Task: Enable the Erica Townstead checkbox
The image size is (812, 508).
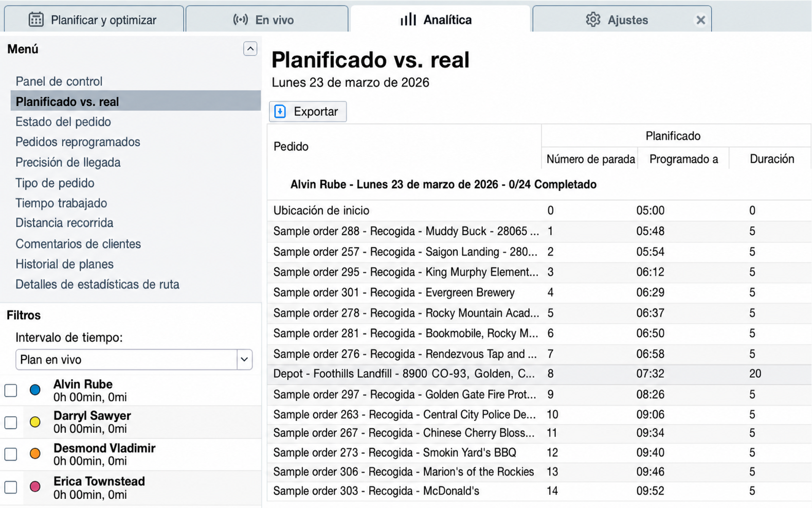Action: point(11,487)
